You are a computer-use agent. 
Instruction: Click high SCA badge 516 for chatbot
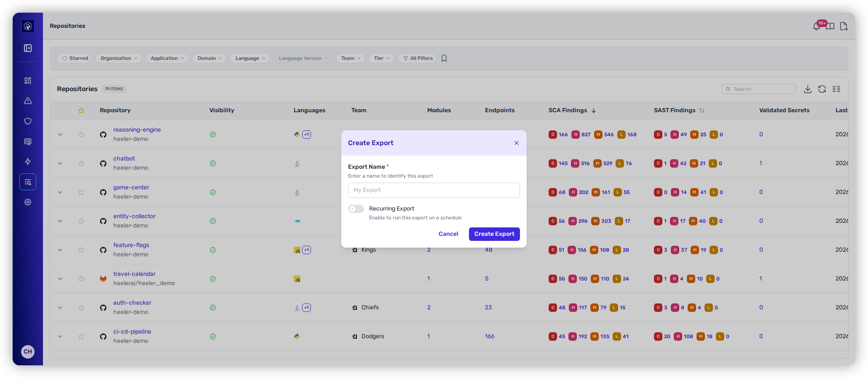[x=581, y=163]
